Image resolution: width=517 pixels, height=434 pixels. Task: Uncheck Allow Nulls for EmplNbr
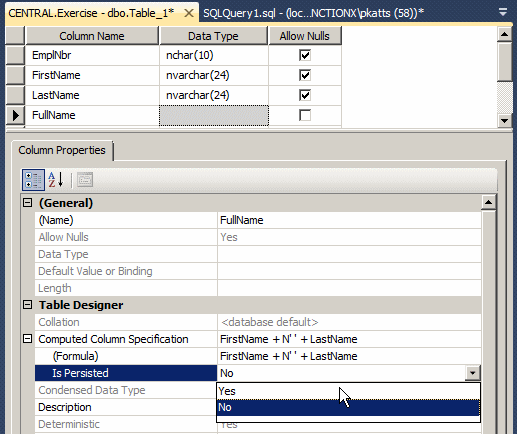coord(305,55)
